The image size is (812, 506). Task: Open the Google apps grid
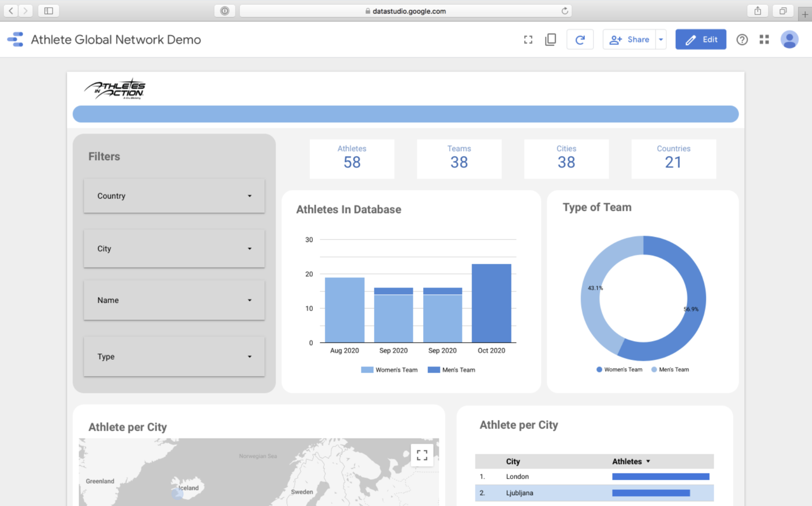pos(764,39)
